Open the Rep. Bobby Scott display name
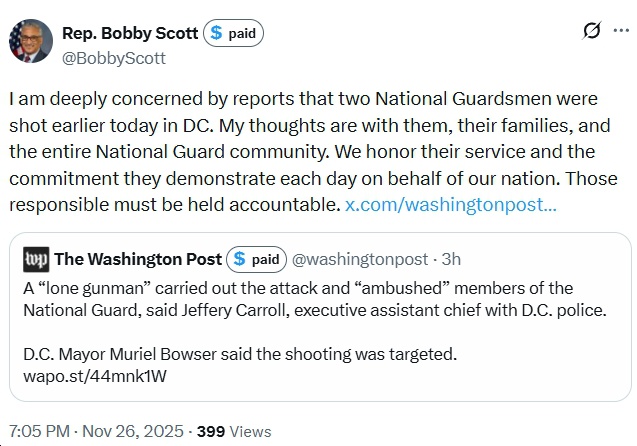 coord(132,33)
